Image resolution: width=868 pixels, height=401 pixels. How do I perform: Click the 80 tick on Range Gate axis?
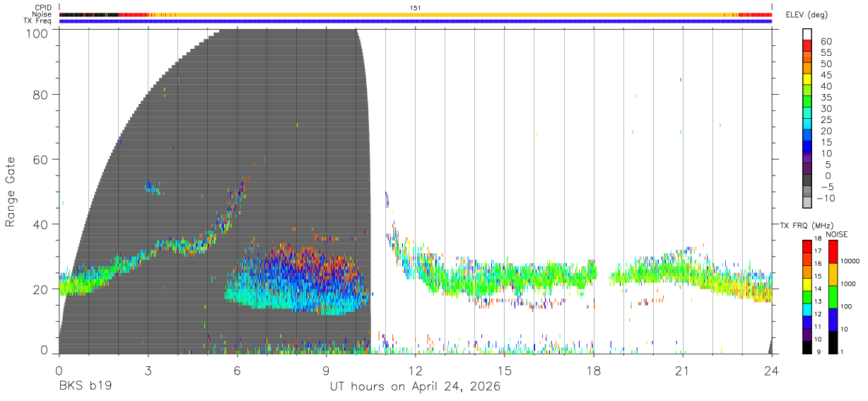(x=40, y=94)
